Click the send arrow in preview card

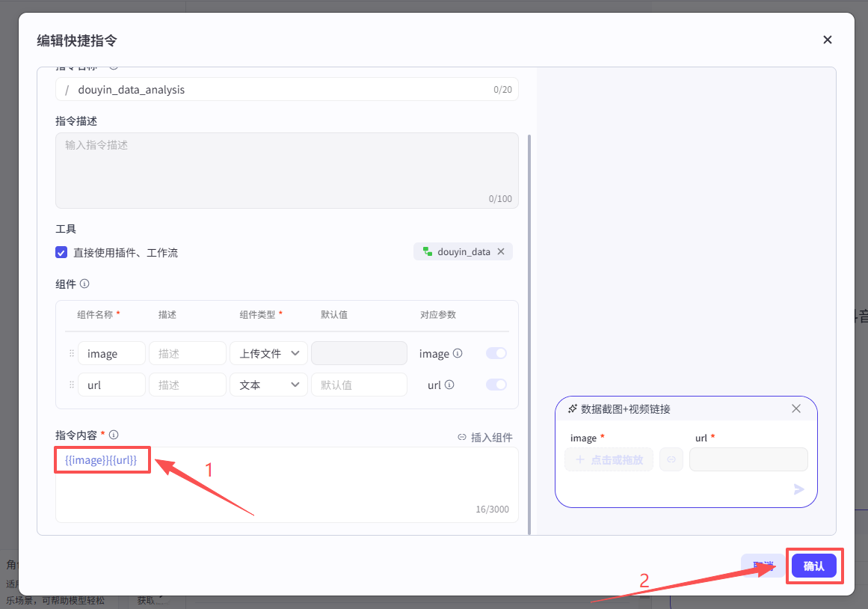pyautogui.click(x=798, y=489)
